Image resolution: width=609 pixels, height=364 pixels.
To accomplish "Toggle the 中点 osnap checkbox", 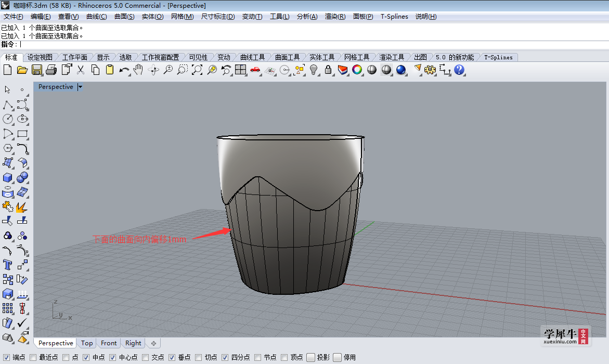I will (x=86, y=357).
